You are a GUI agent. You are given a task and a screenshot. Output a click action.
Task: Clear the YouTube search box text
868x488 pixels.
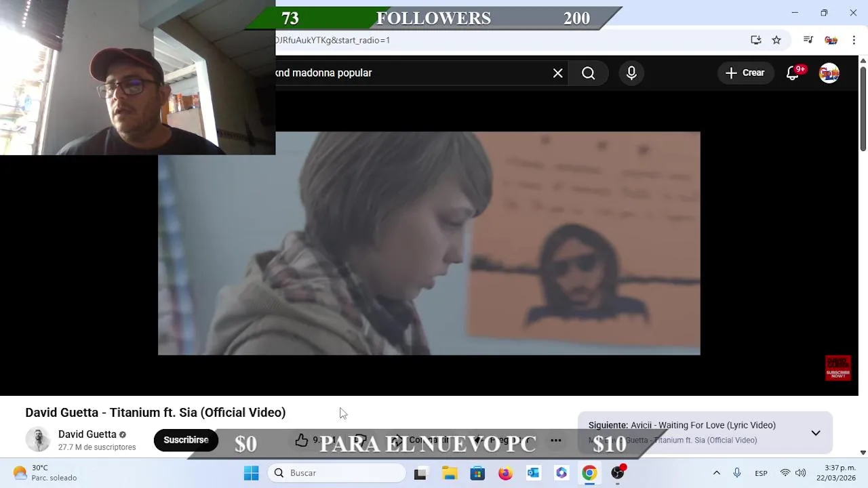tap(557, 73)
